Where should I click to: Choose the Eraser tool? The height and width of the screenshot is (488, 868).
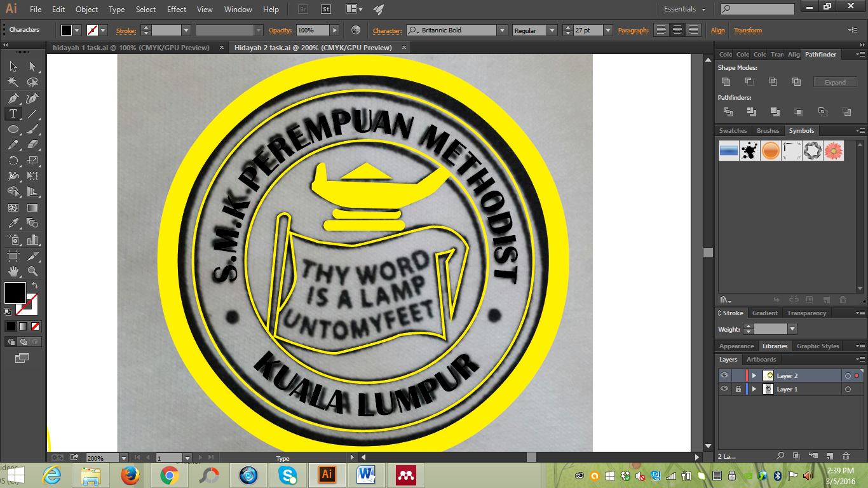[x=32, y=145]
